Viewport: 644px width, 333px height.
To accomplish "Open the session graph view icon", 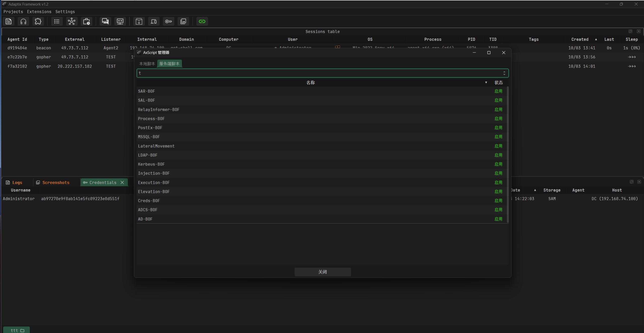I will 71,21.
